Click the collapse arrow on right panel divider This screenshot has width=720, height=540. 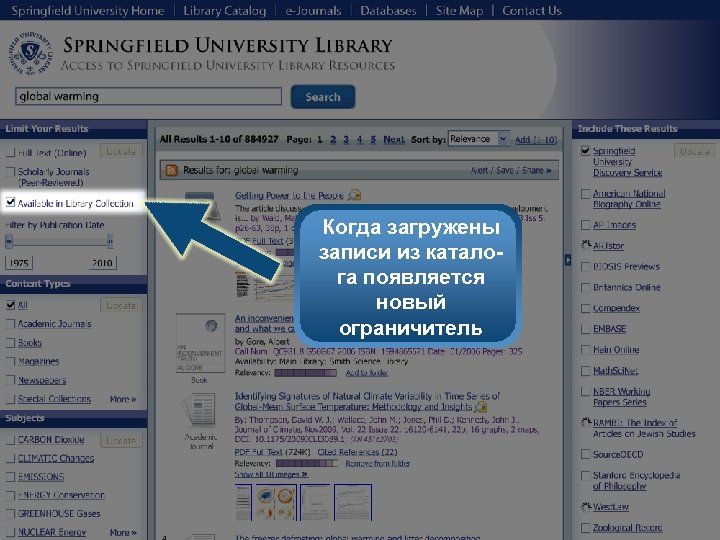pos(568,260)
